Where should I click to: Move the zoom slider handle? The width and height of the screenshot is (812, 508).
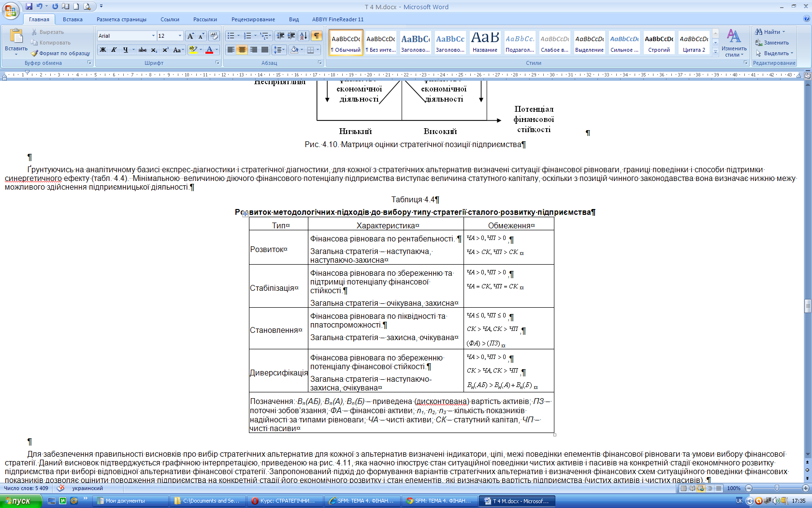[x=777, y=488]
